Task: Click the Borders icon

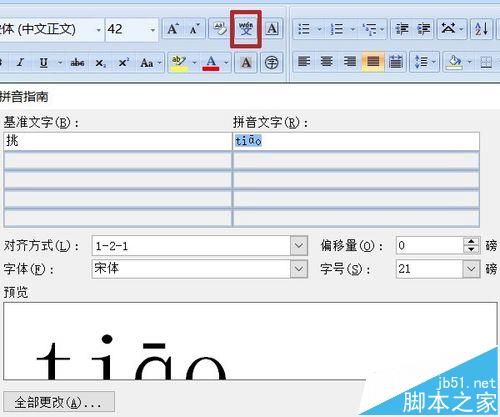Action: [486, 62]
